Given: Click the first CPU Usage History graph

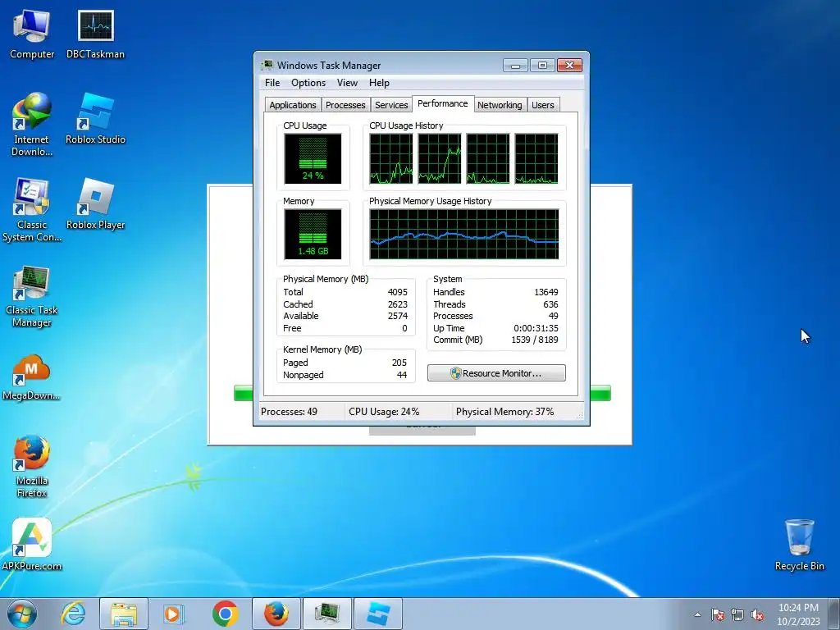Looking at the screenshot, I should (391, 158).
